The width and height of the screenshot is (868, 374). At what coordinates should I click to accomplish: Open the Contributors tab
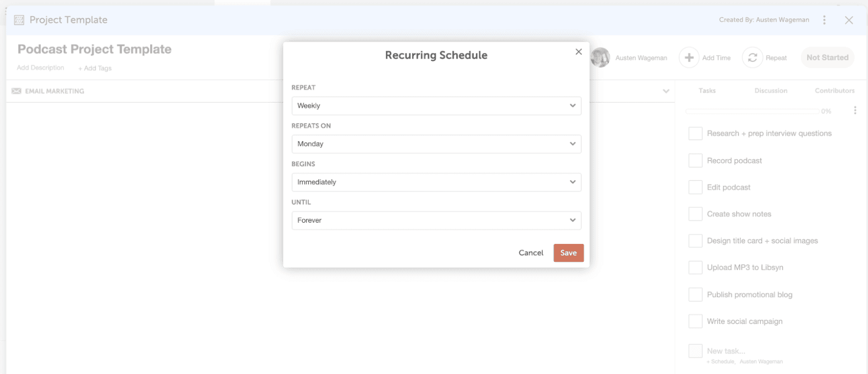pos(834,90)
